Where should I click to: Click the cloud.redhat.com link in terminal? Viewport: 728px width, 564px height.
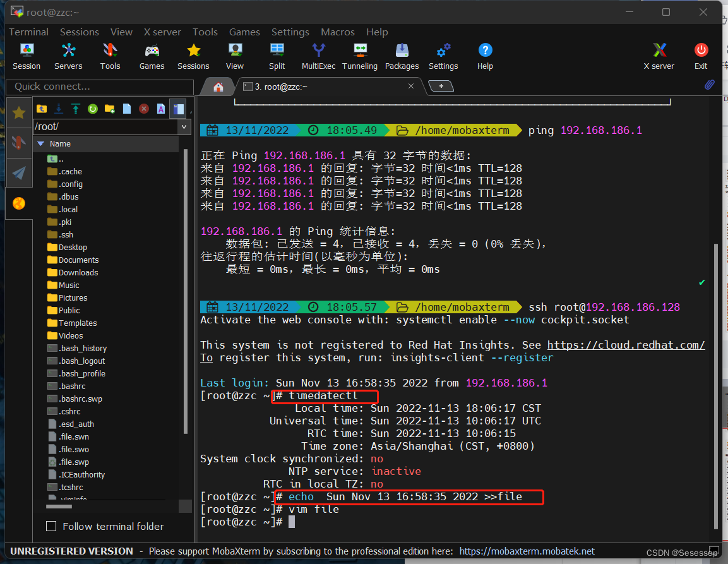tap(626, 345)
